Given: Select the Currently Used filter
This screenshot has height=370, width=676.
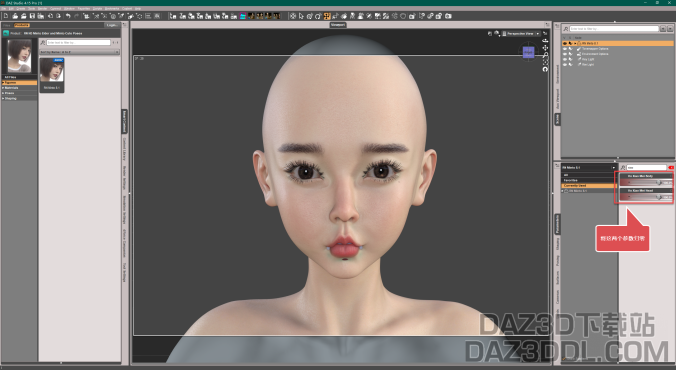Looking at the screenshot, I should [589, 185].
